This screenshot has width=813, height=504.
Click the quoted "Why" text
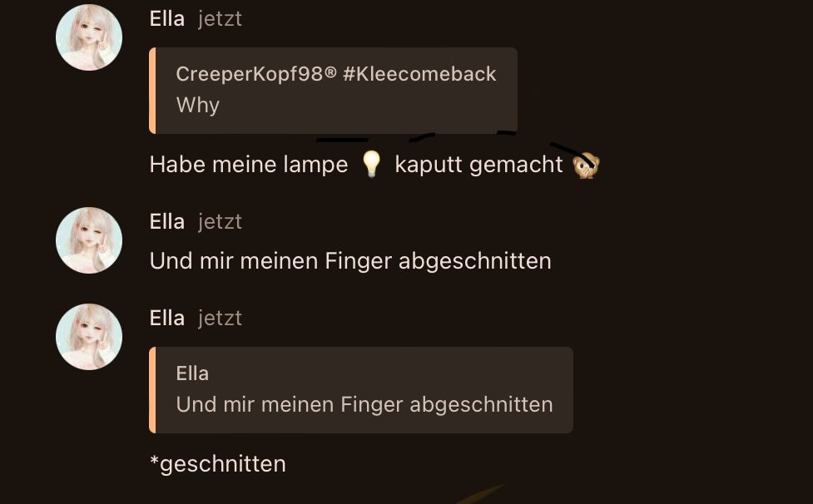pos(197,105)
